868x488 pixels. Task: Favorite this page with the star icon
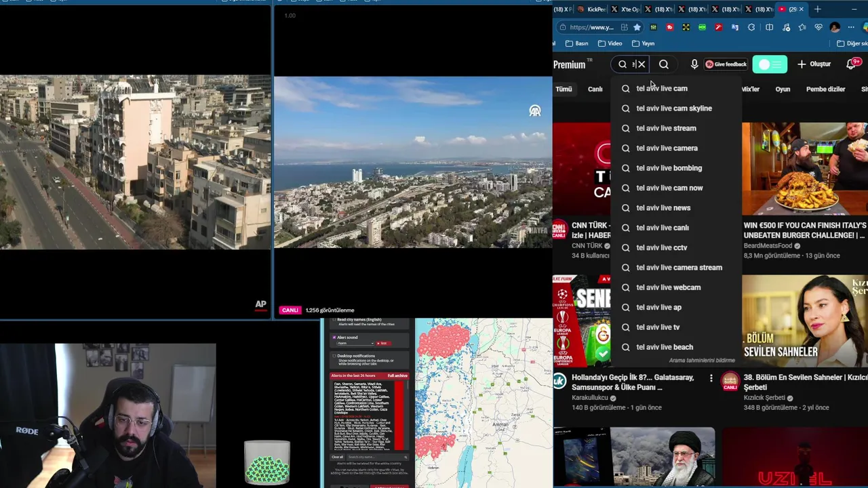tap(637, 27)
